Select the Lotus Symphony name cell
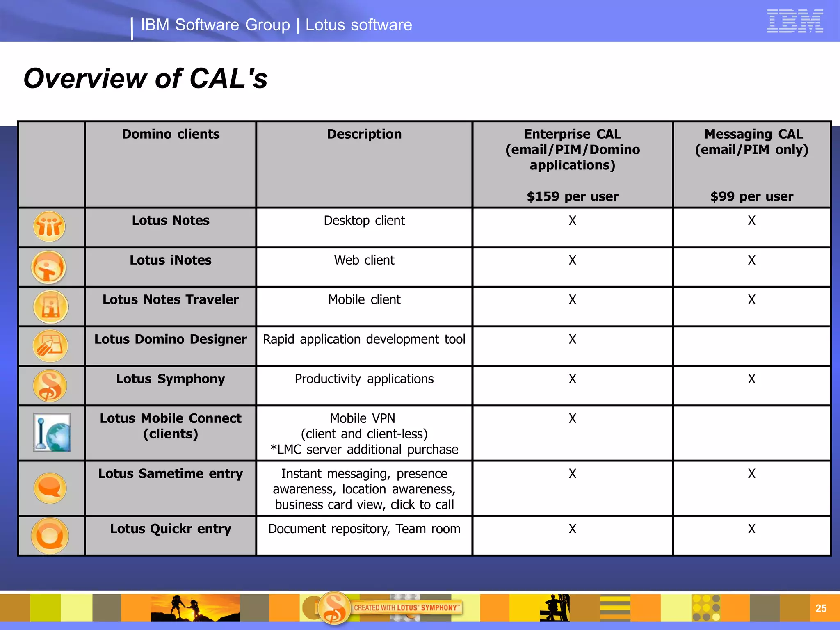This screenshot has width=840, height=630. [171, 386]
